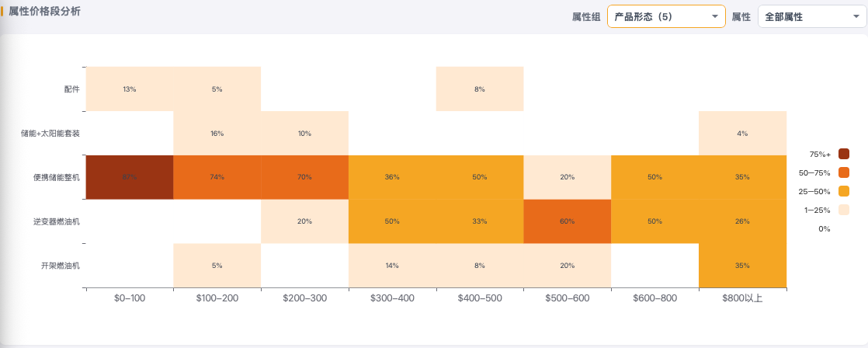Viewport: 868px width, 348px height.
Task: Open the 产品形态 (5) attribute group dropdown
Action: pyautogui.click(x=666, y=16)
